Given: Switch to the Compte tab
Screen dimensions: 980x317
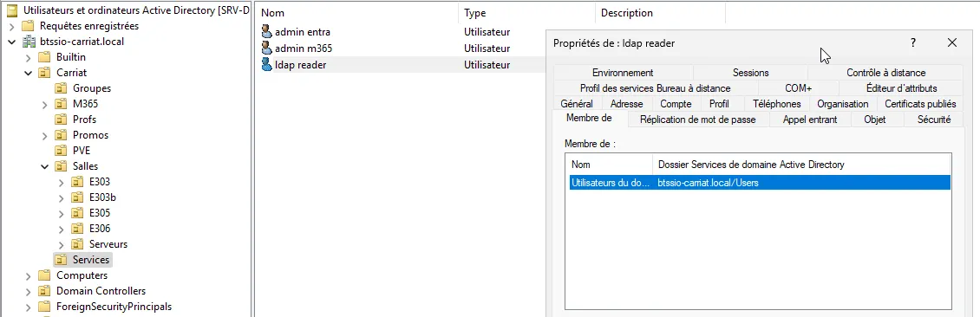Looking at the screenshot, I should pos(676,104).
